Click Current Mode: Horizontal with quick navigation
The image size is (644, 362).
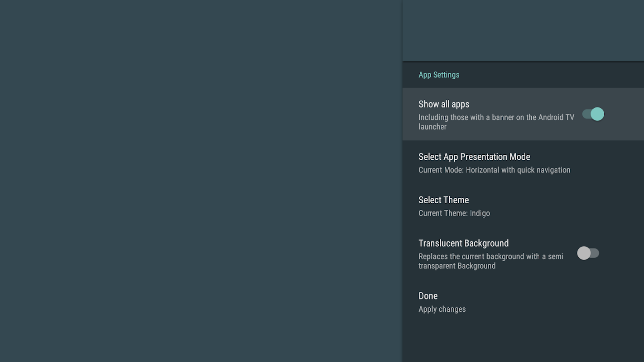pos(494,170)
